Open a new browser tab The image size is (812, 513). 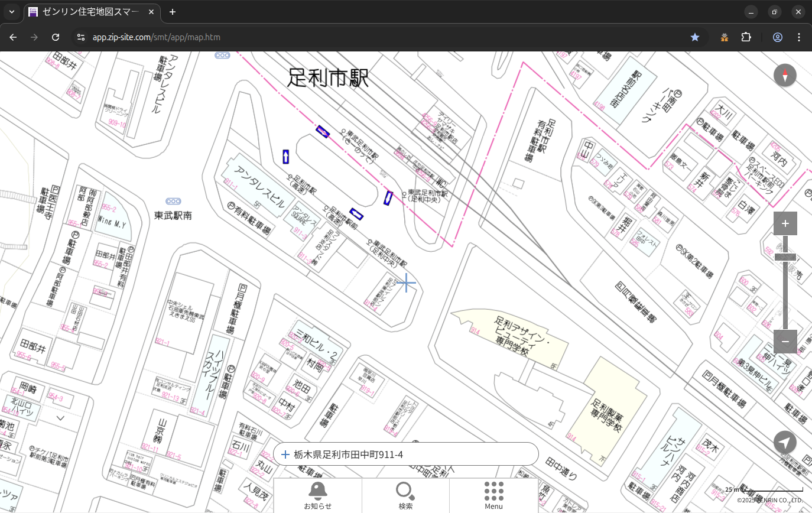tap(173, 12)
